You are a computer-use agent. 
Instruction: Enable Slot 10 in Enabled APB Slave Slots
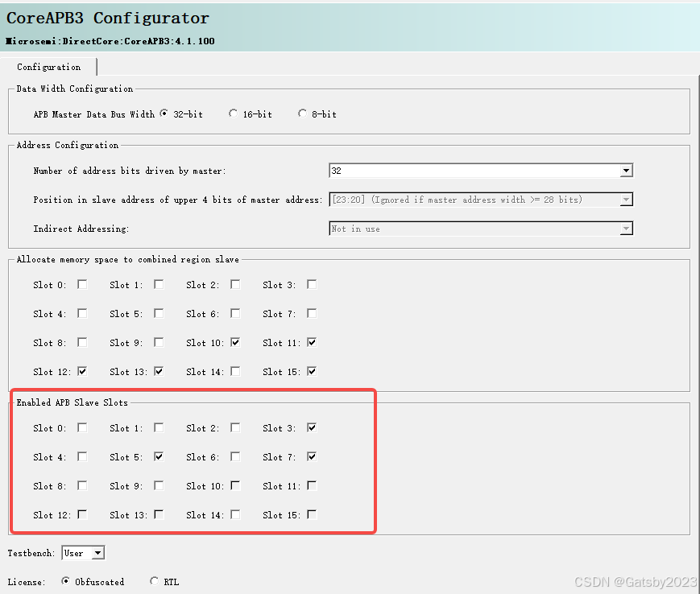pos(235,485)
